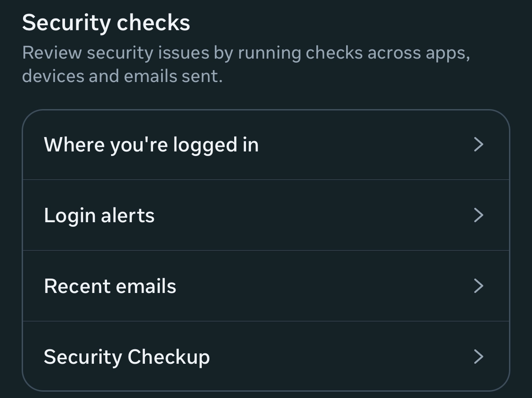Click the chevron next to Where you're logged in
Image resolution: width=532 pixels, height=398 pixels.
(478, 145)
